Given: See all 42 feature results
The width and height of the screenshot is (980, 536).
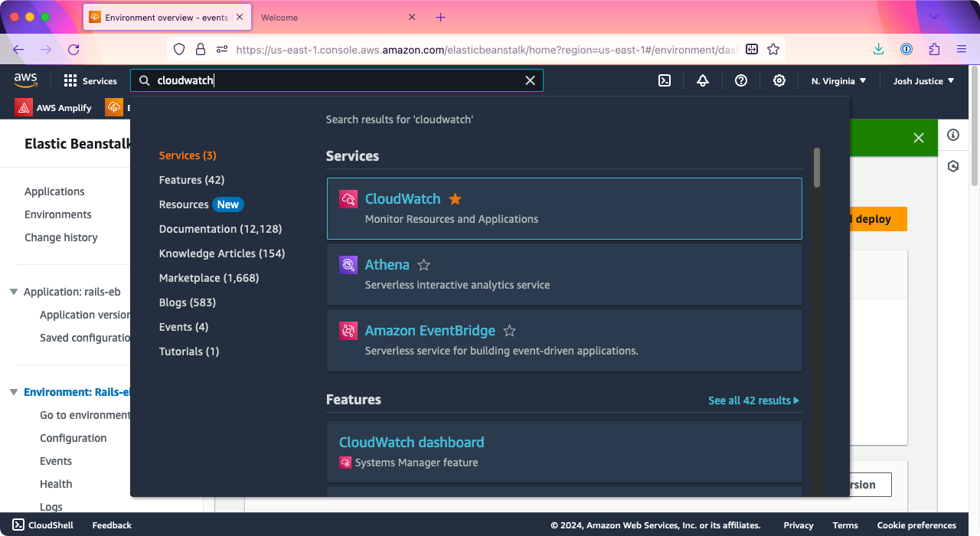Looking at the screenshot, I should [x=753, y=400].
